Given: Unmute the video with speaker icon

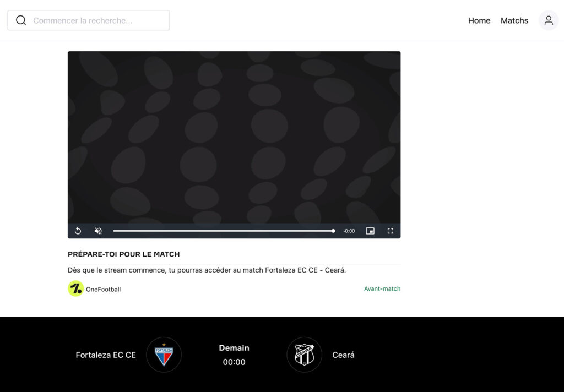Looking at the screenshot, I should pos(98,231).
